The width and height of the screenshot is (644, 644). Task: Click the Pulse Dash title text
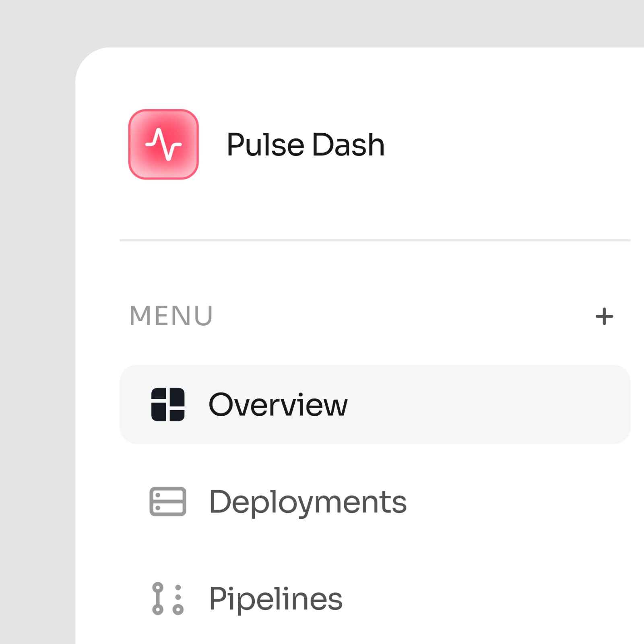306,144
